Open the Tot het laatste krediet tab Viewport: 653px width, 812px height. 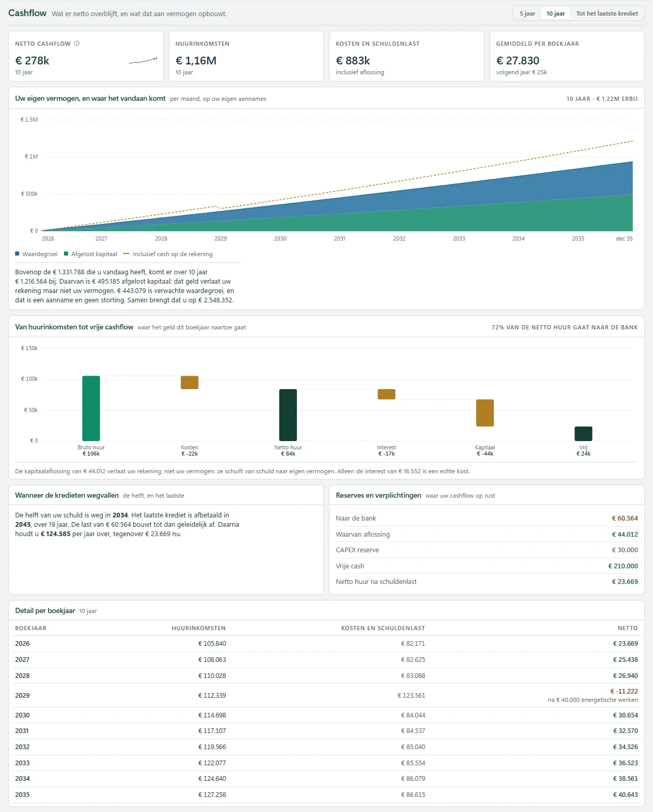tap(607, 14)
